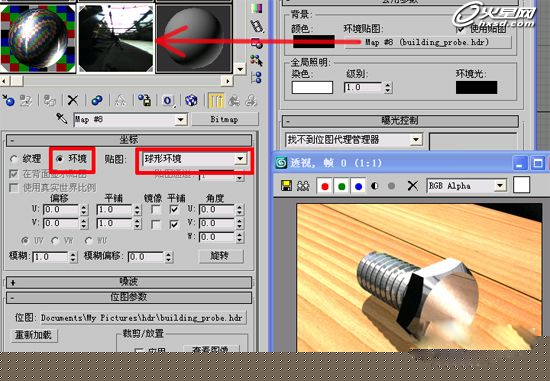The width and height of the screenshot is (550, 381).
Task: Pick material with the eyedropper icon
Action: [62, 119]
